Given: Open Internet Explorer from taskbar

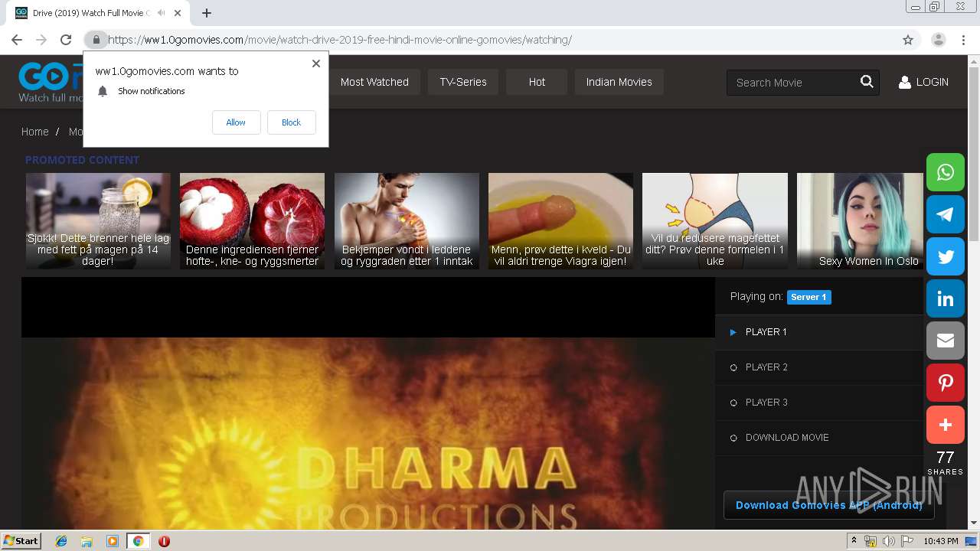Looking at the screenshot, I should coord(61,541).
